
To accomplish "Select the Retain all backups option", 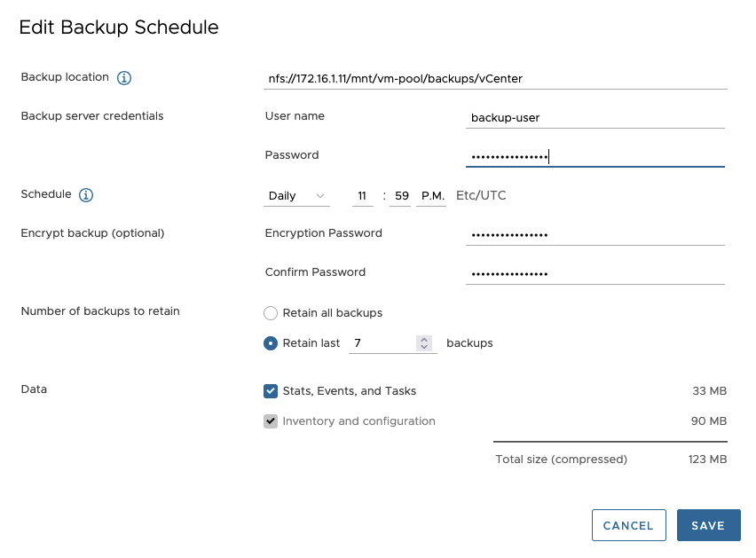I will click(271, 313).
